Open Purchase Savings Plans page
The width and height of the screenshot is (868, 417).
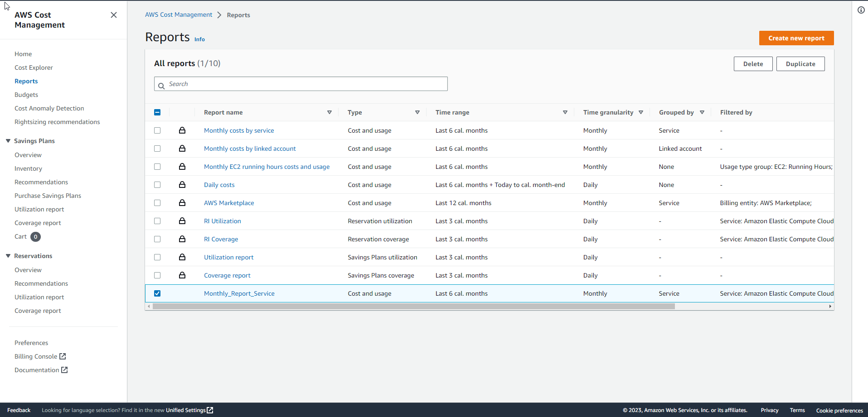coord(48,196)
